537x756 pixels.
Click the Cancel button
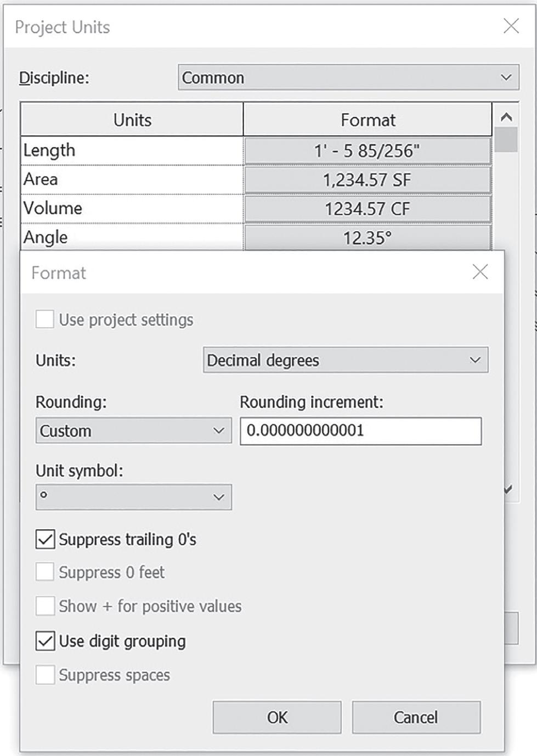416,717
